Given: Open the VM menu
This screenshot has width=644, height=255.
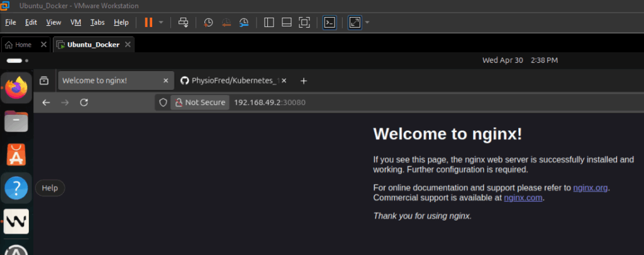Looking at the screenshot, I should [75, 22].
